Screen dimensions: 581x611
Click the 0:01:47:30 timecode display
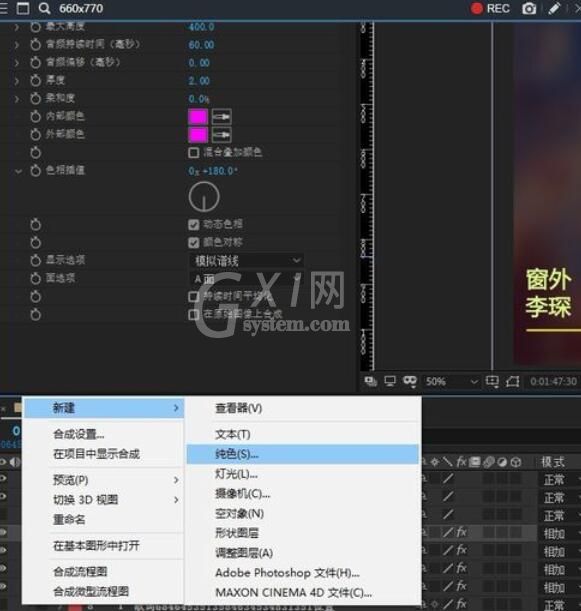point(553,381)
